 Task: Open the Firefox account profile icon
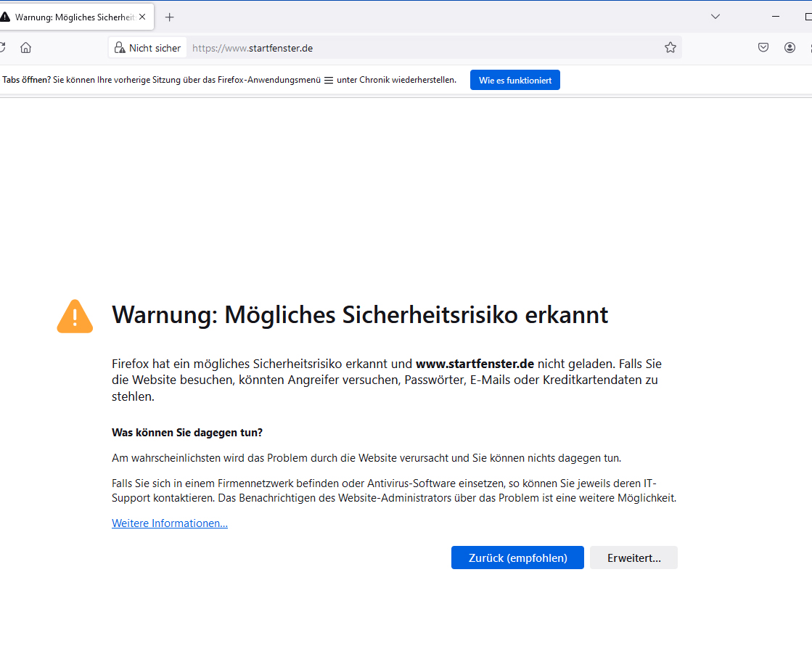point(790,48)
